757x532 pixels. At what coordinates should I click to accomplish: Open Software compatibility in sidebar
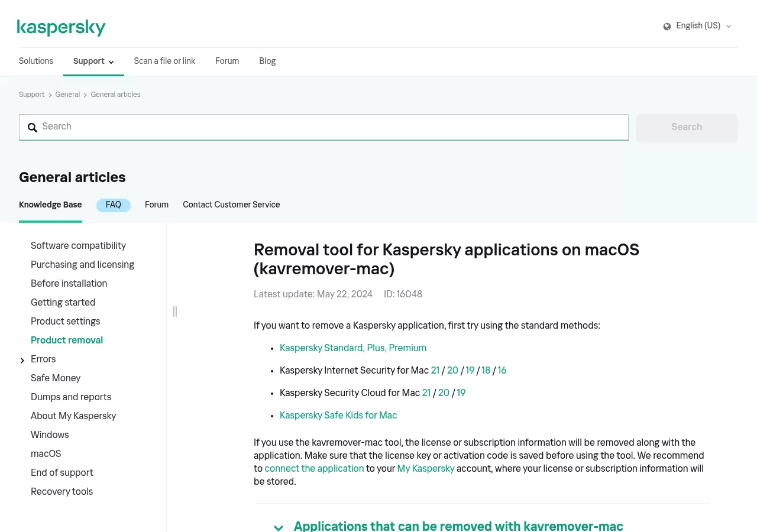pyautogui.click(x=78, y=246)
